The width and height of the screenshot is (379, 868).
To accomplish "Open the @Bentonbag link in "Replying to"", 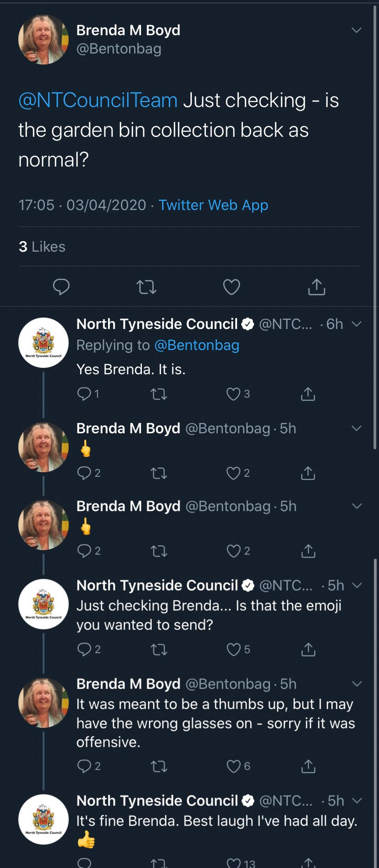I will (197, 345).
